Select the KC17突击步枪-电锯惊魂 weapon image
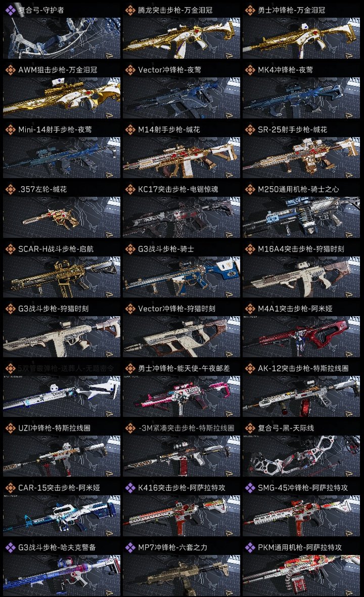364x597 pixels. (181, 218)
